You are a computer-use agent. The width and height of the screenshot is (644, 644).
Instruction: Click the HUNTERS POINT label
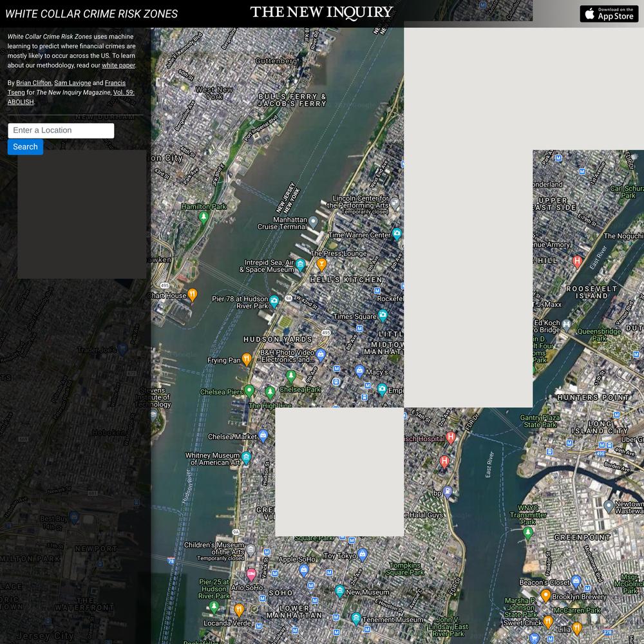point(593,397)
